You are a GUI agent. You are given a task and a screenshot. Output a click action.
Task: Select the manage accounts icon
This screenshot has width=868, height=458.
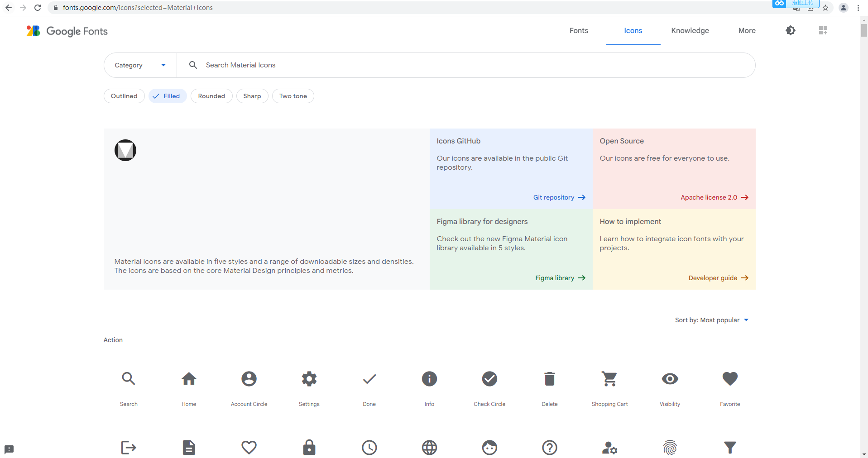(x=609, y=448)
